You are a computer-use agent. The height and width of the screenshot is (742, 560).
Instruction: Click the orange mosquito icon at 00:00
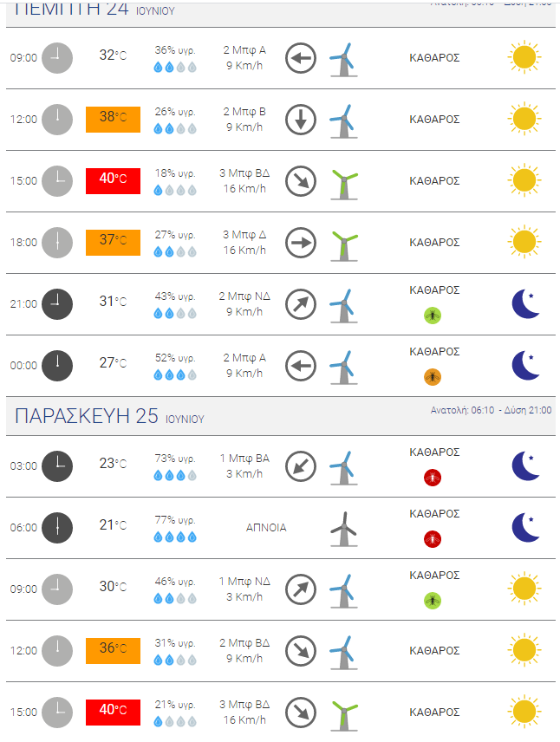433,377
